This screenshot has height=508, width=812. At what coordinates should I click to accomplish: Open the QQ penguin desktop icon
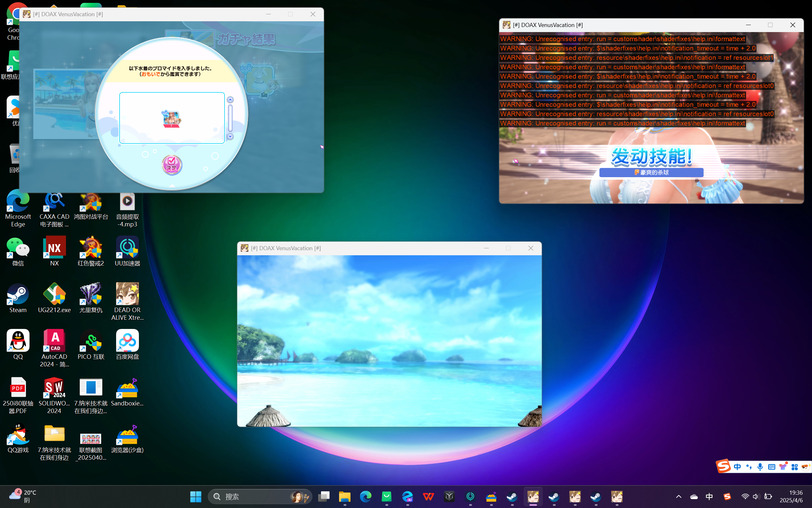pos(18,345)
